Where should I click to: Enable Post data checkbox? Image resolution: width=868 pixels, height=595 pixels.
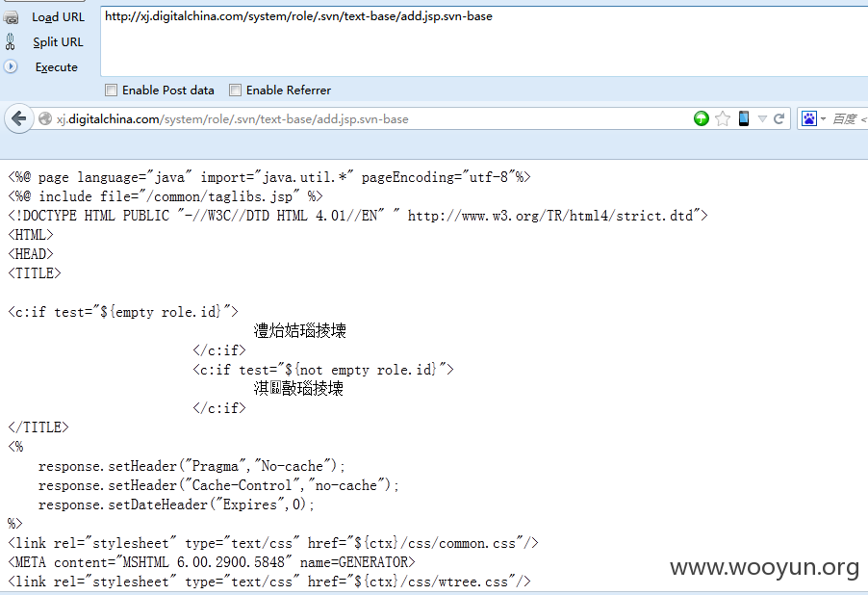pos(112,90)
